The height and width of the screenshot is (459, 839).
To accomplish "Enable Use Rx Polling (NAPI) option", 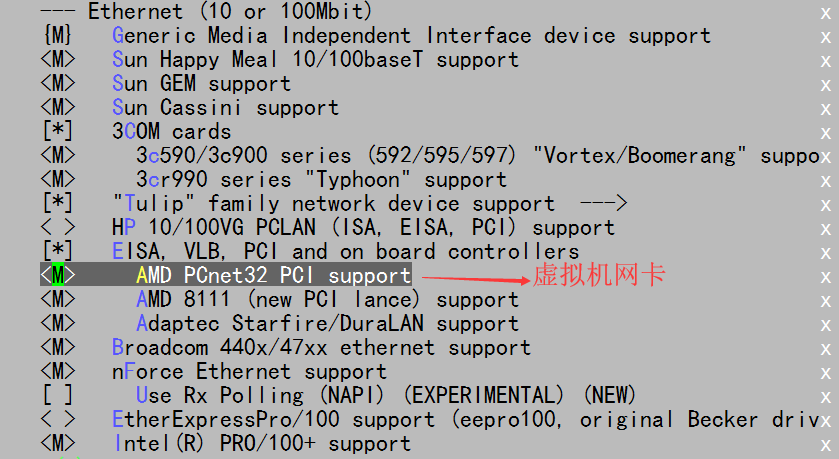I will pos(58,395).
